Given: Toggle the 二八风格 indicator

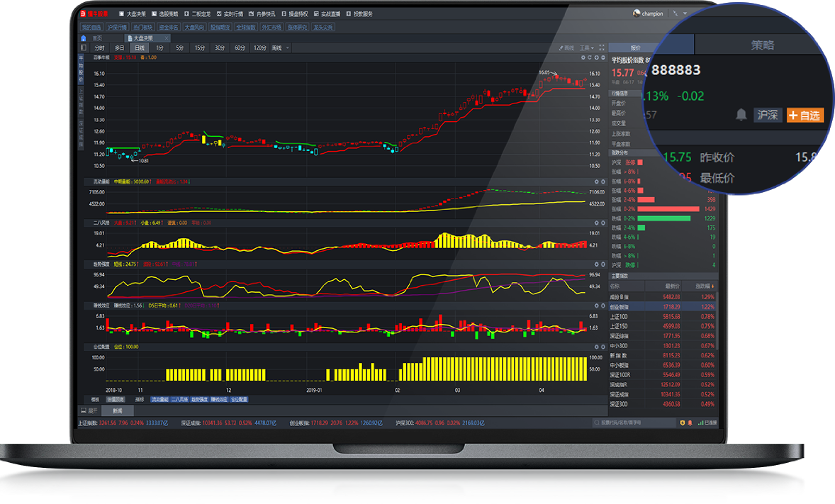Looking at the screenshot, I should tap(179, 399).
